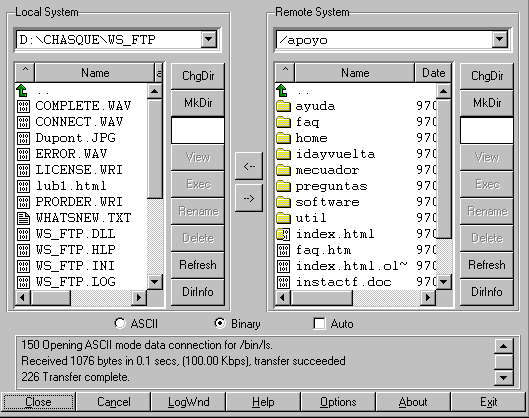This screenshot has height=418, width=529.
Task: Sort local list using the ^ column header
Action: (x=25, y=72)
